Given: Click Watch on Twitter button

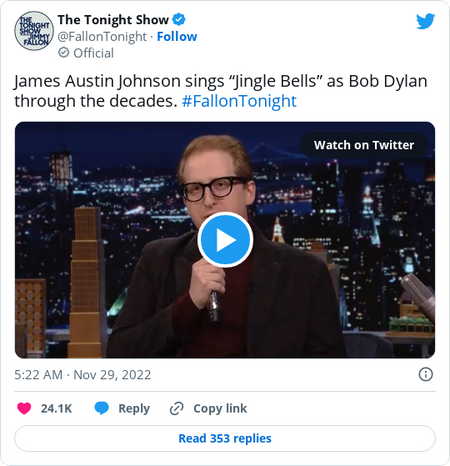Looking at the screenshot, I should pyautogui.click(x=364, y=145).
